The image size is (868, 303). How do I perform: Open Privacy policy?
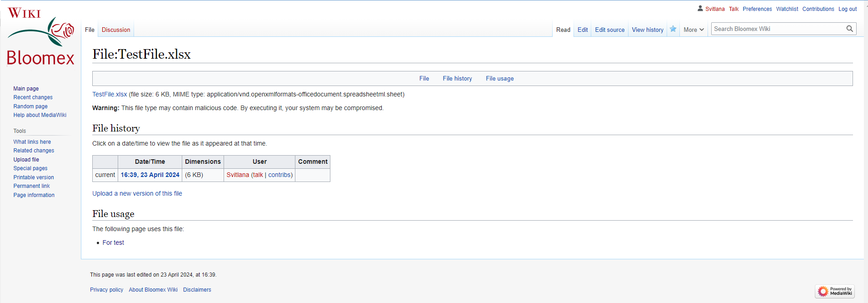pyautogui.click(x=106, y=290)
